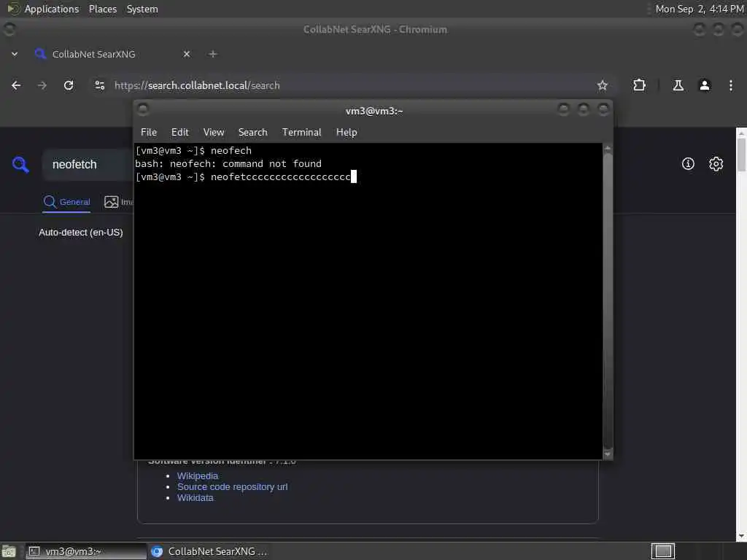Click the workspace switcher in bottom panel
Screen dimensions: 747x560
tap(662, 551)
